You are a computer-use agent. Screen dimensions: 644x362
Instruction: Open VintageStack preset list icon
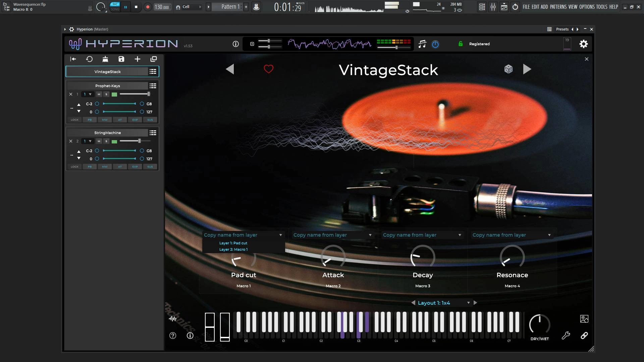(153, 71)
